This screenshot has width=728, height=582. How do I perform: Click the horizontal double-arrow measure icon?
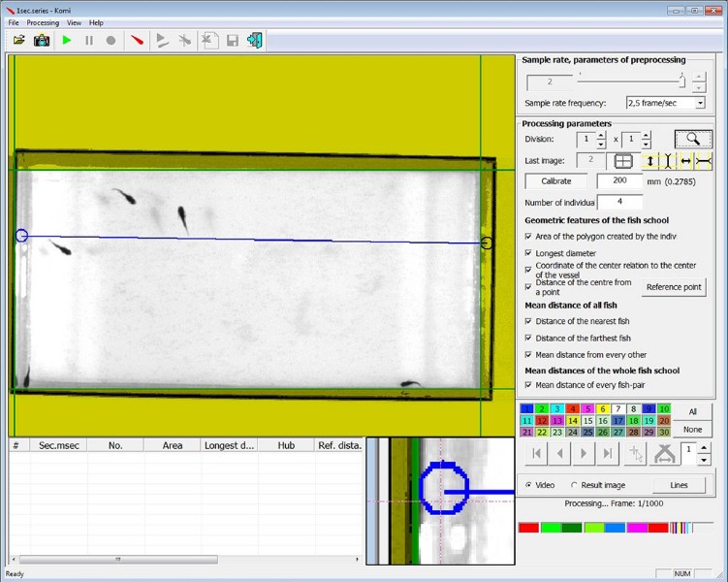685,161
